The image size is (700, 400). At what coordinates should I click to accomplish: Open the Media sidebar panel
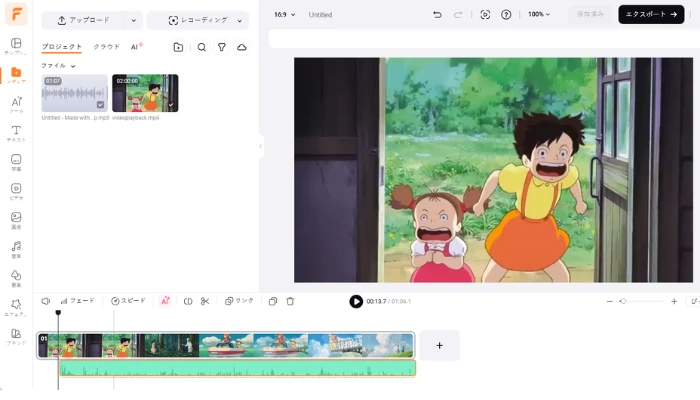[x=16, y=75]
